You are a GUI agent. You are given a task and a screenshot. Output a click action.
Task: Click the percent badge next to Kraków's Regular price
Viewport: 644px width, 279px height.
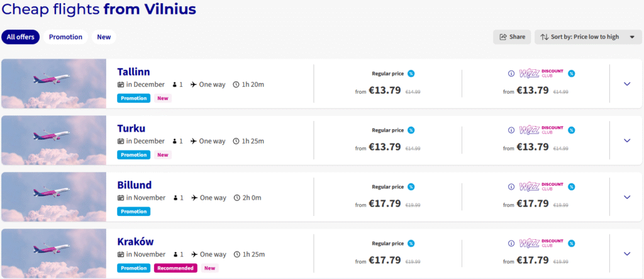[x=411, y=244]
